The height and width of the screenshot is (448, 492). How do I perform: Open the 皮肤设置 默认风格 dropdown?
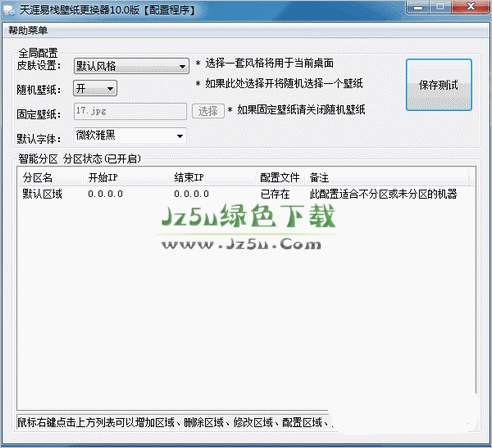coord(131,66)
